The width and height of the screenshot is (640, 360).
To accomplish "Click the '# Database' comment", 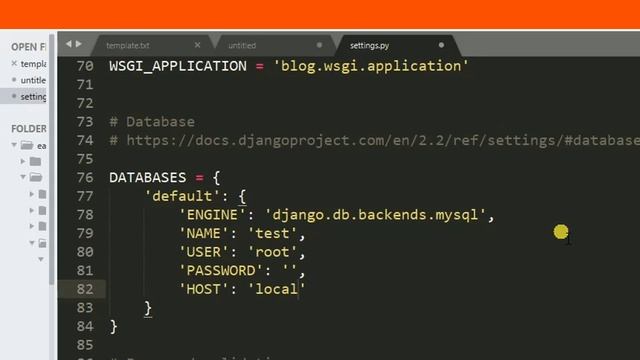I will (152, 122).
